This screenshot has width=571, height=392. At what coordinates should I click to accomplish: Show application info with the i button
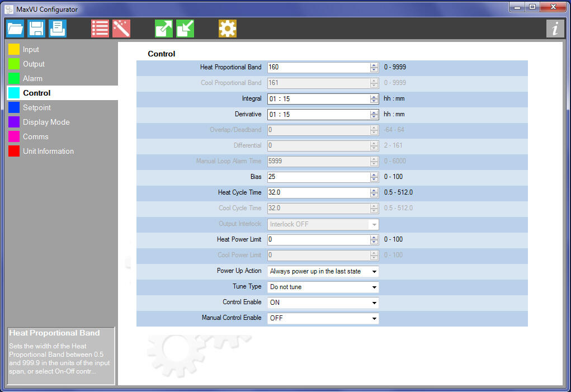[x=555, y=29]
